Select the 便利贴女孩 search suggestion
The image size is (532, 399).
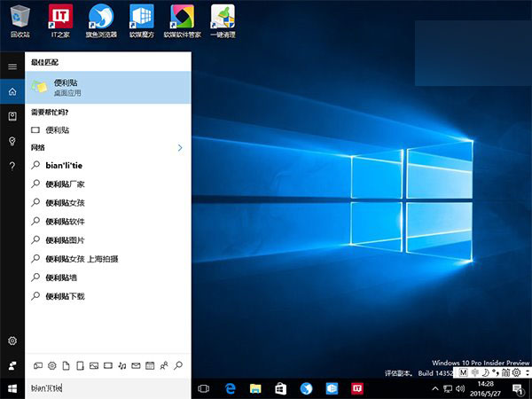click(108, 202)
